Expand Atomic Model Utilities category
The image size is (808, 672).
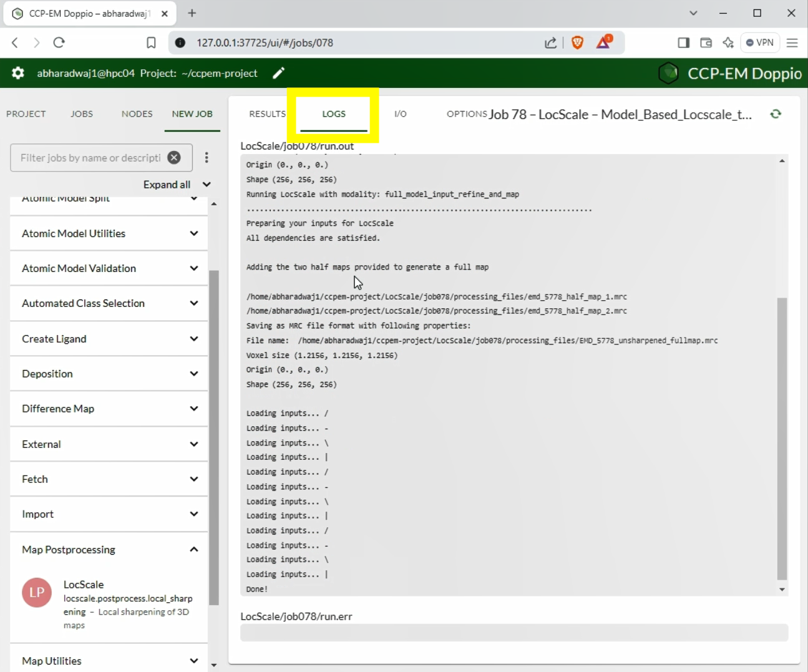point(109,233)
